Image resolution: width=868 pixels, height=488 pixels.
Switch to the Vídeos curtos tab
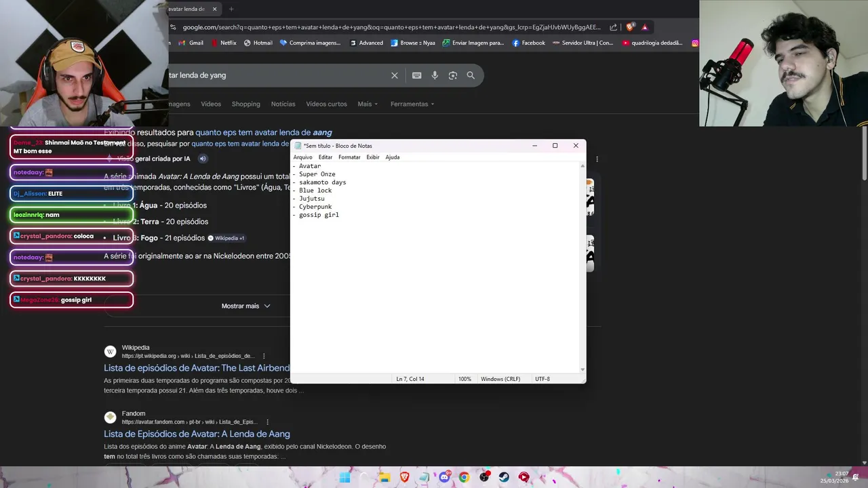326,104
